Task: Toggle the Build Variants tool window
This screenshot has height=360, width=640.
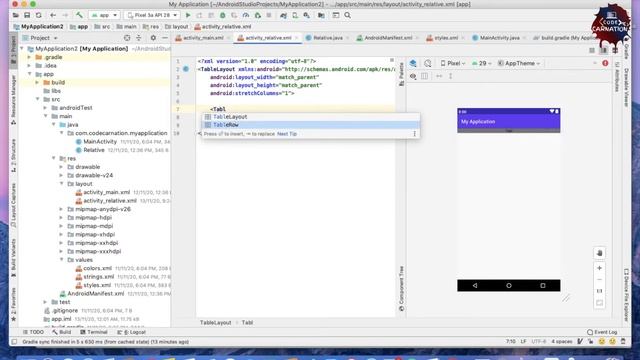Action: click(13, 258)
